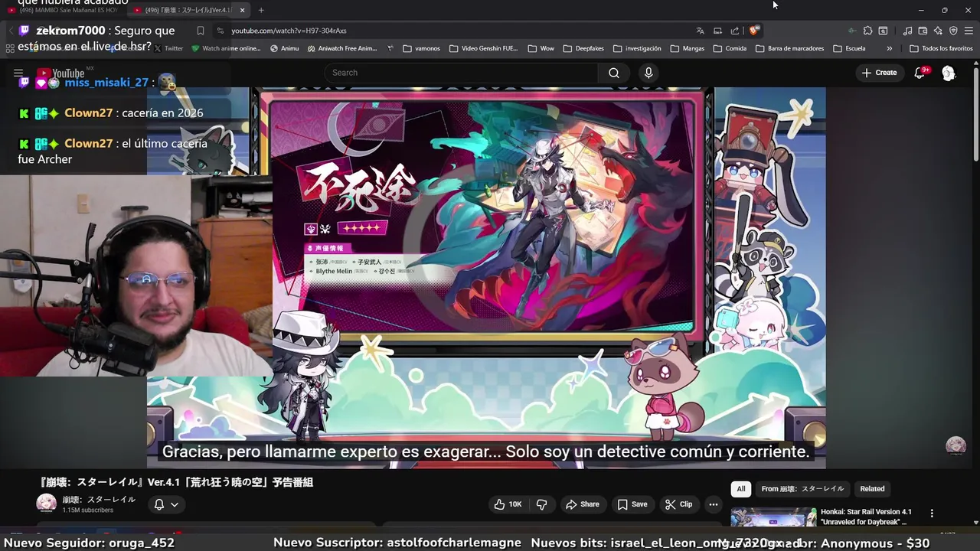This screenshot has width=980, height=551.
Task: Select the All filter chip
Action: coord(740,489)
